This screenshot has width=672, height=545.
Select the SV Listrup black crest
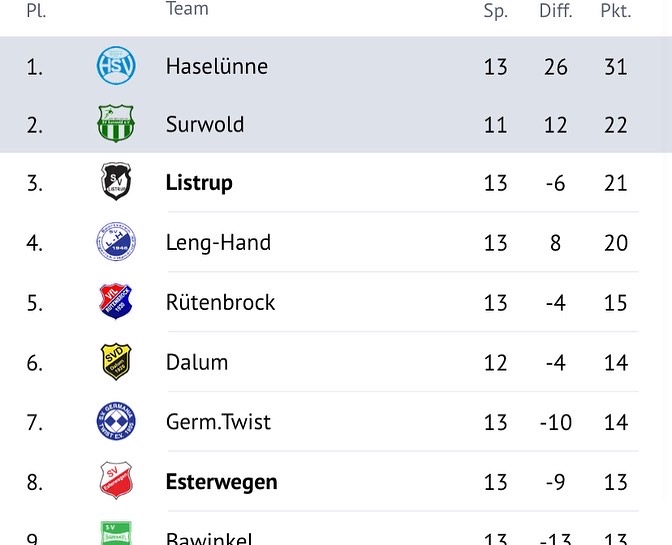[116, 181]
